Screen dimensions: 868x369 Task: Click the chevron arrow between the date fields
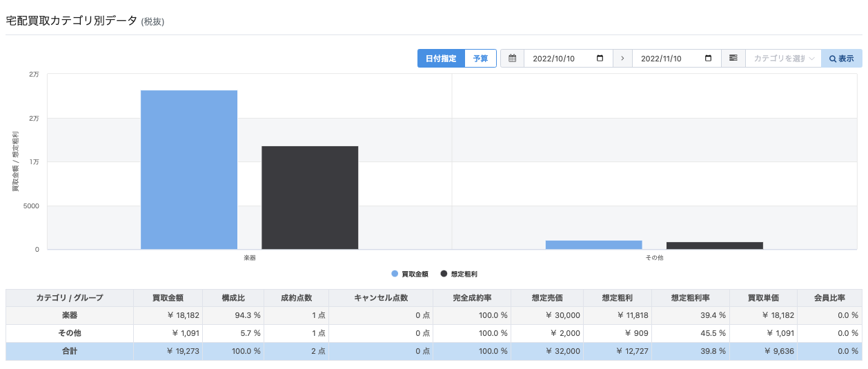click(622, 59)
